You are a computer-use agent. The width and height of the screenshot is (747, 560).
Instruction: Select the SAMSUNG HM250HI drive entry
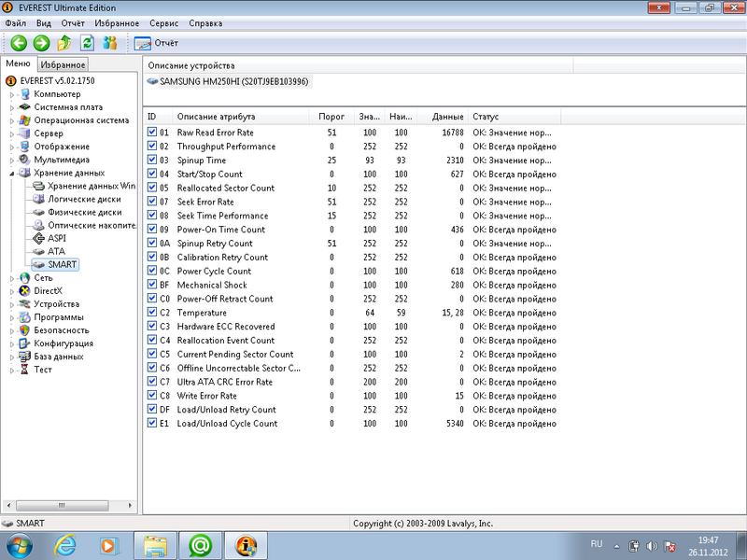coord(228,81)
